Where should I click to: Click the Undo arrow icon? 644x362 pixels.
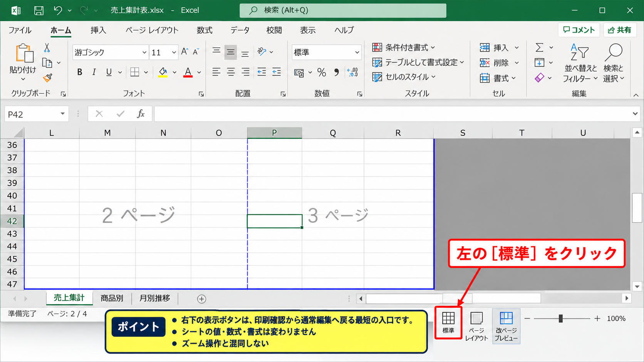point(58,10)
